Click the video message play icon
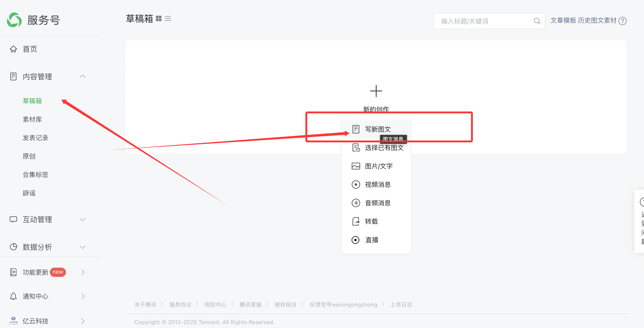644x328 pixels. point(355,184)
